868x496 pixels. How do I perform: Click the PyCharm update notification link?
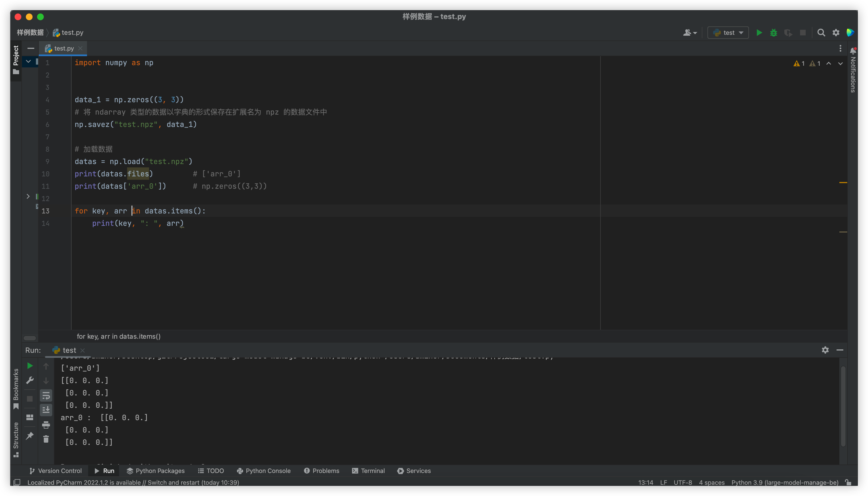pyautogui.click(x=133, y=482)
